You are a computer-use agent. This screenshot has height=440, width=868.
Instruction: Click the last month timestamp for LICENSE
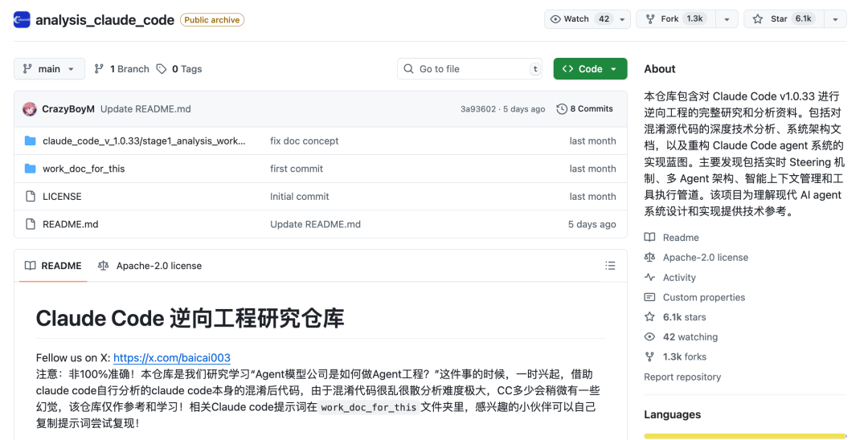coord(592,196)
